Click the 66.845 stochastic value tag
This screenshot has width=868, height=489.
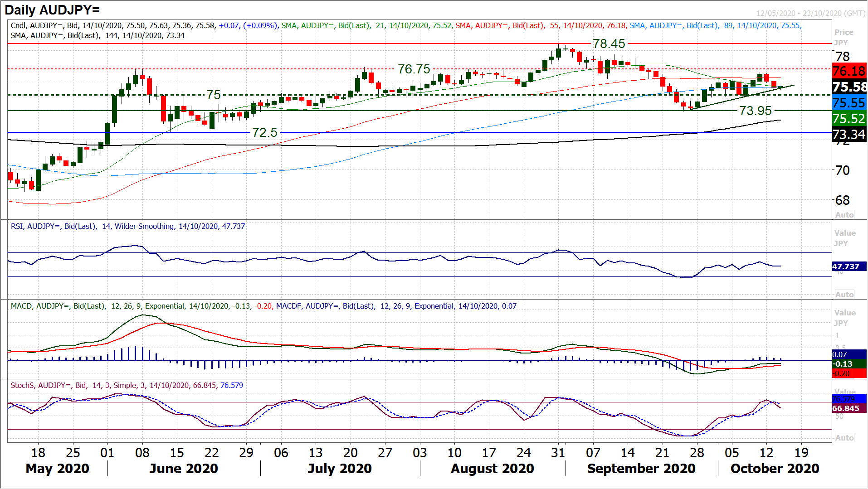pos(849,408)
